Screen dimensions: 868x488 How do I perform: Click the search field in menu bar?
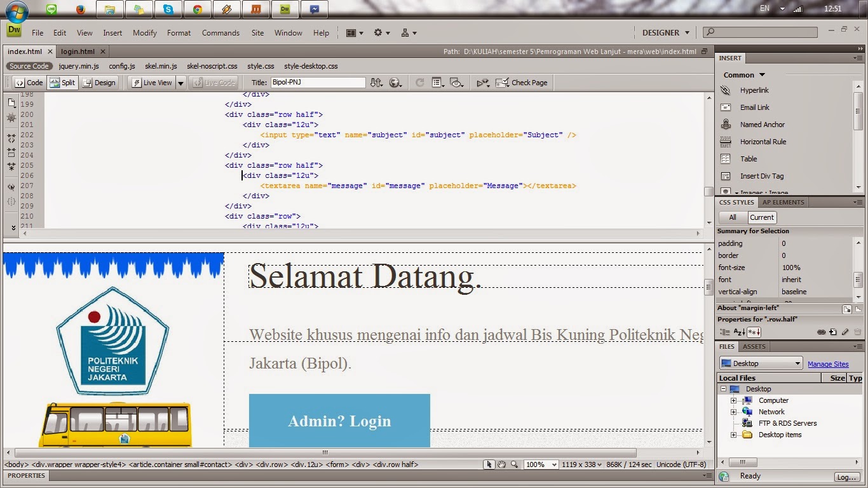(x=760, y=32)
